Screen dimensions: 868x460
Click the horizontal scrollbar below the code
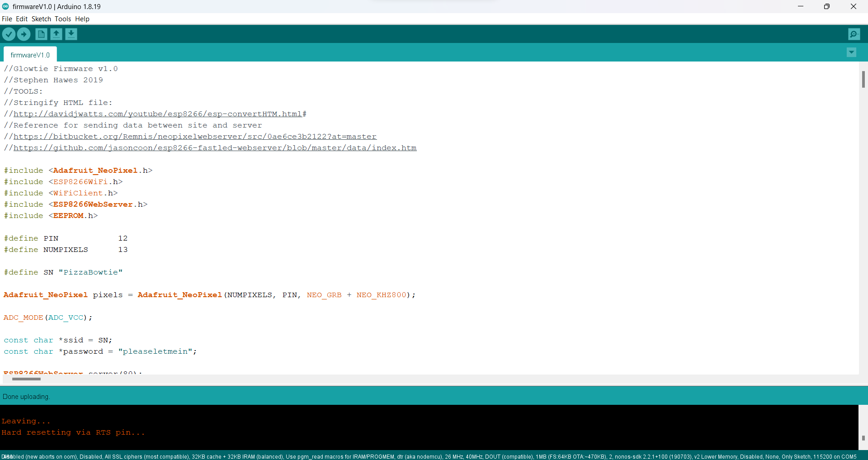tap(25, 379)
